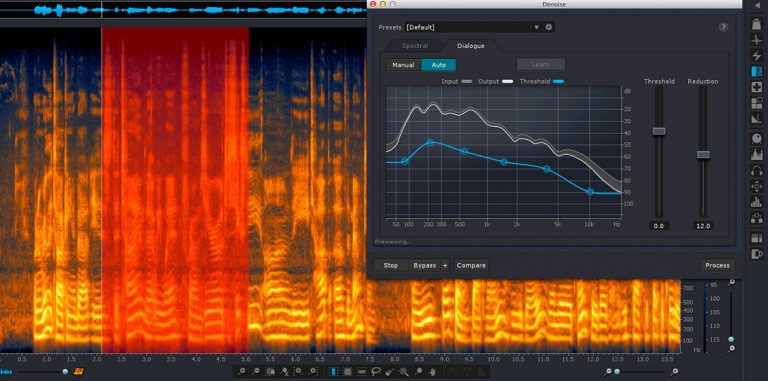Click the Presets dropdown arrow
Viewport: 768px width, 381px height.
pos(536,27)
